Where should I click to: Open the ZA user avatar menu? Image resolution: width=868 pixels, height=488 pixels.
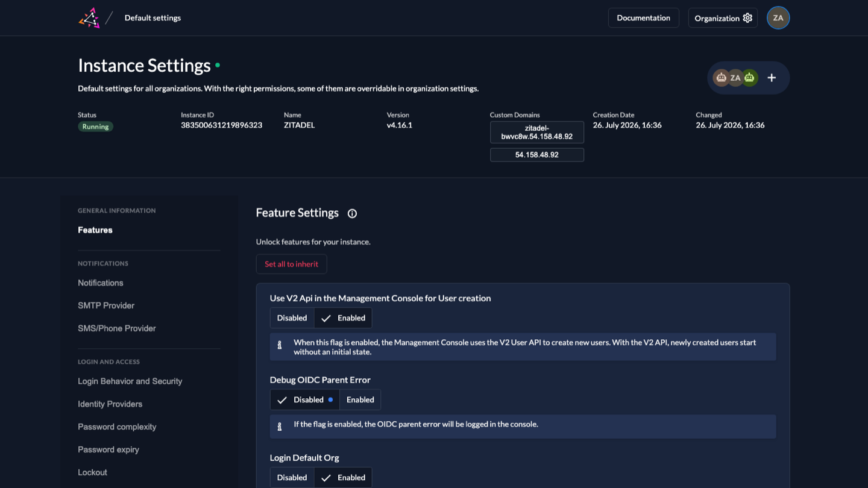[x=778, y=18]
